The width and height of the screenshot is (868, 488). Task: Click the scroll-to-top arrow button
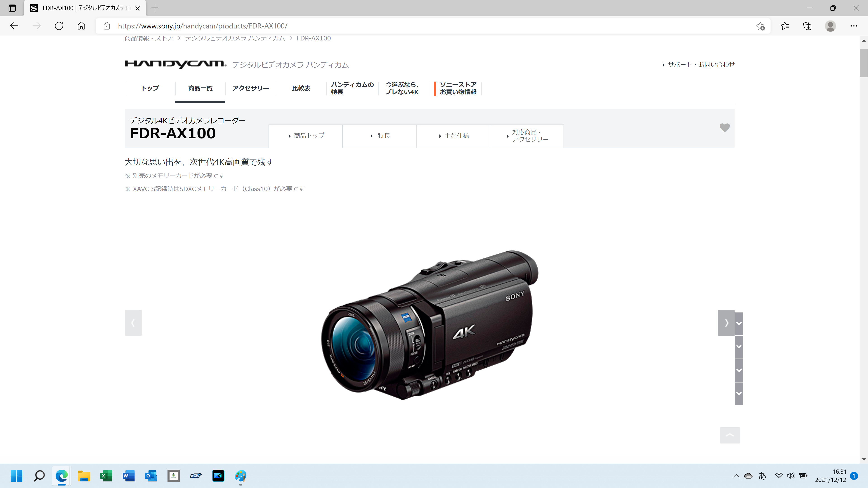click(x=729, y=435)
